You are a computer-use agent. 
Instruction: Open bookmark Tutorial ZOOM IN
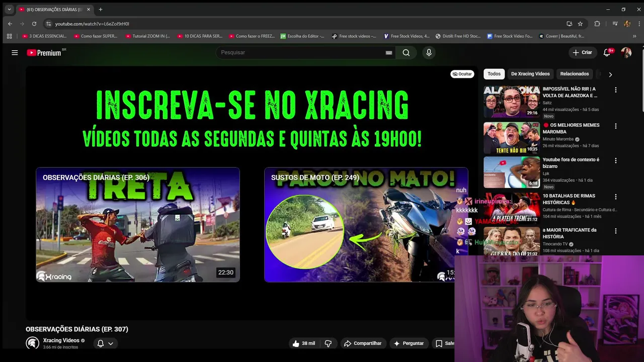coord(147,36)
